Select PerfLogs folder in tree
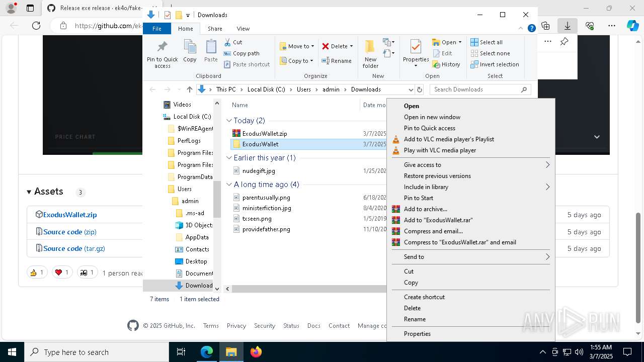This screenshot has height=362, width=644. [x=189, y=141]
